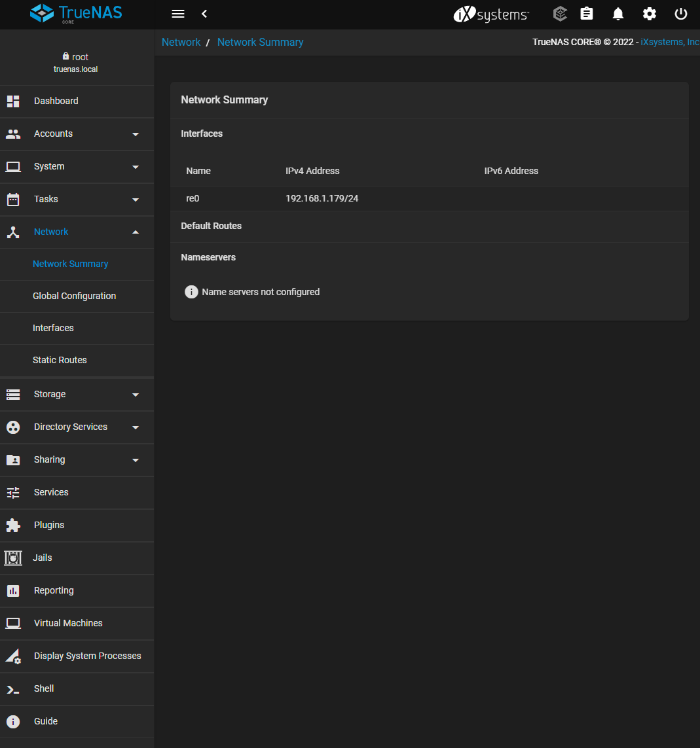
Task: Click the Shell prompt icon
Action: point(13,689)
